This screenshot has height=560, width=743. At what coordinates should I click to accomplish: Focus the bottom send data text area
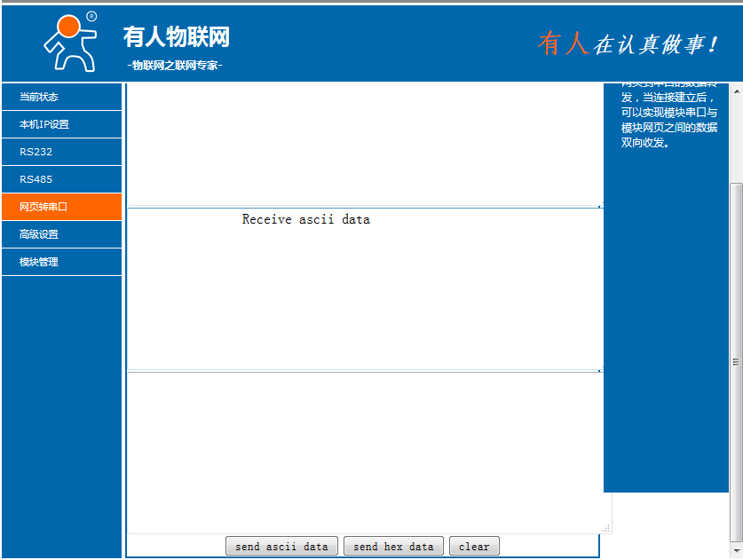click(364, 453)
